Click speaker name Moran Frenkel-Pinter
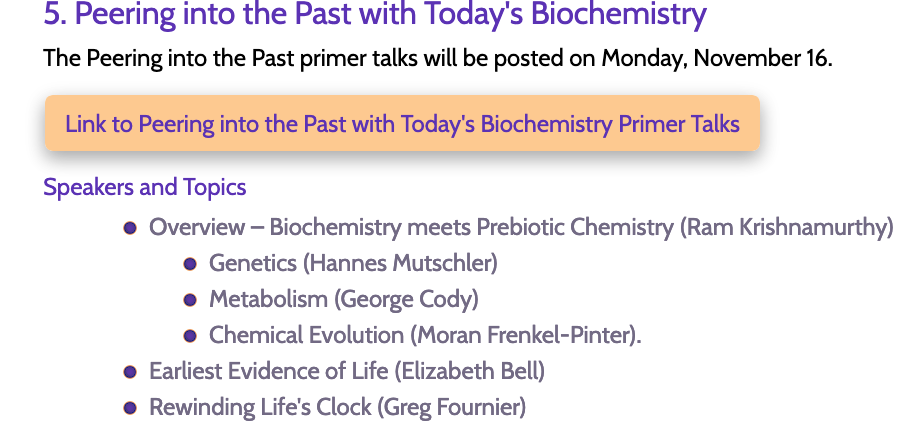Viewport: 911px width, 434px height. tap(525, 335)
